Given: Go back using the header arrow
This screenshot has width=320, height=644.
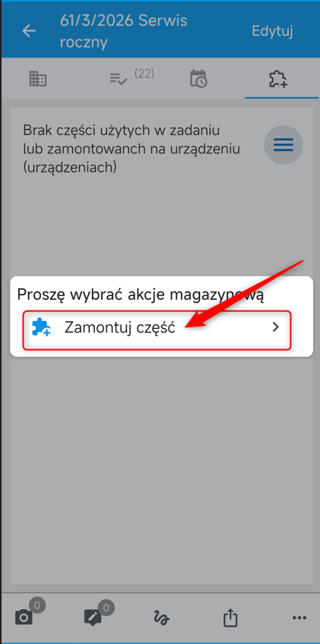Looking at the screenshot, I should click(x=29, y=31).
